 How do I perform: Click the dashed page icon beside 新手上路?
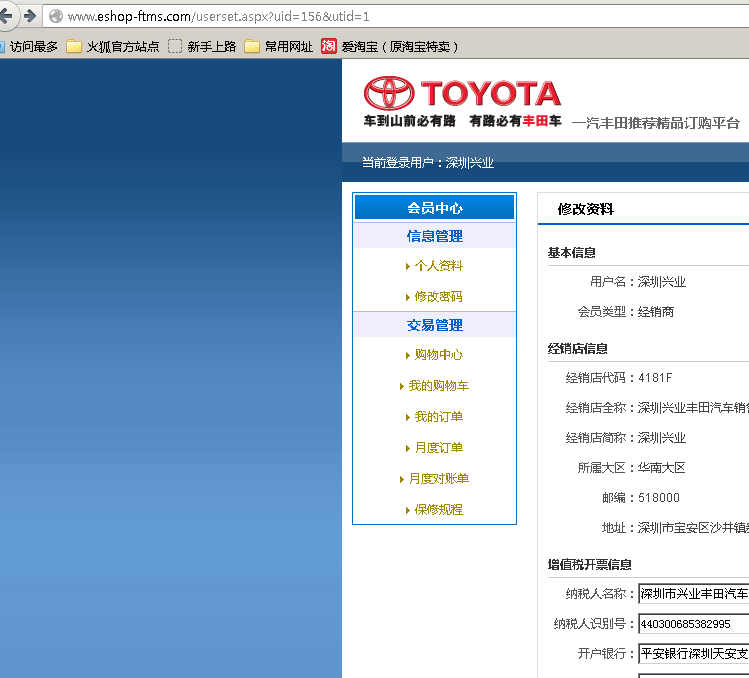point(175,46)
